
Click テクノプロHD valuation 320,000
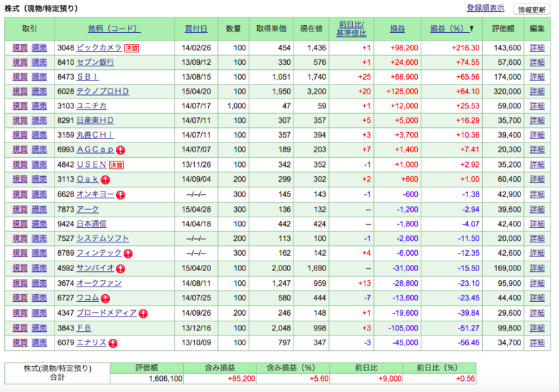(507, 92)
